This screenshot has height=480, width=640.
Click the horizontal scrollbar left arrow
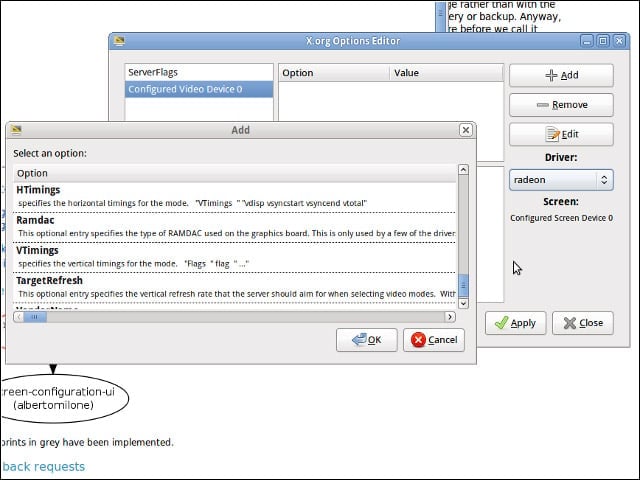click(x=19, y=317)
